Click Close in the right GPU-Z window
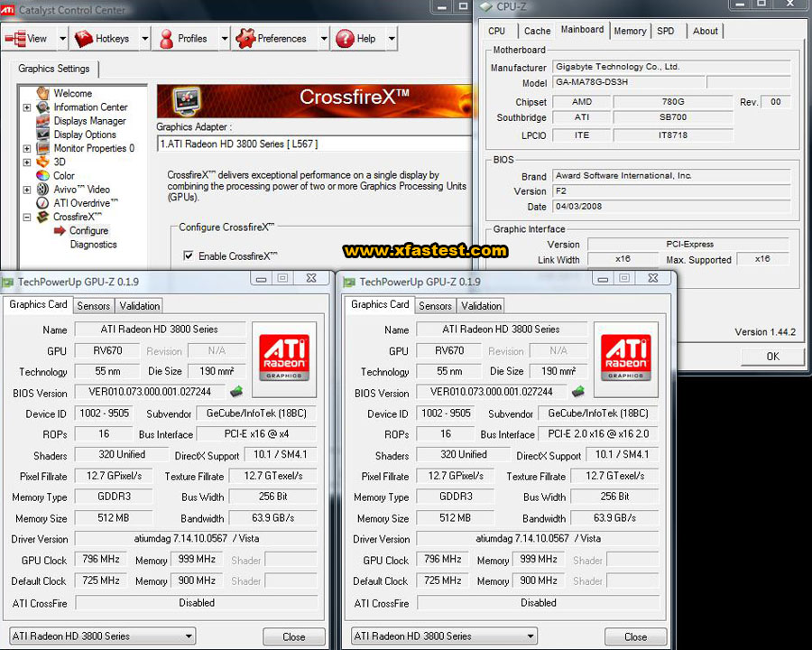 coord(635,636)
